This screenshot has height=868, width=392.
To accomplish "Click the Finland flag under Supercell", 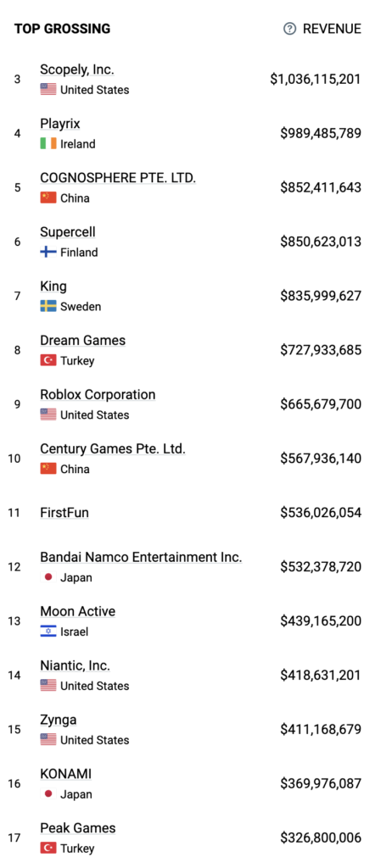I will 48,253.
